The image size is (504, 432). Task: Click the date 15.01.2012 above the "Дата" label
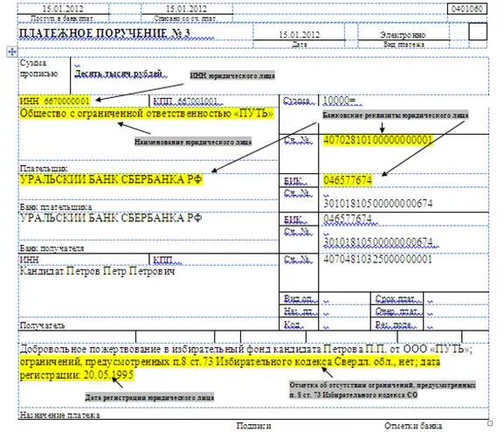300,35
